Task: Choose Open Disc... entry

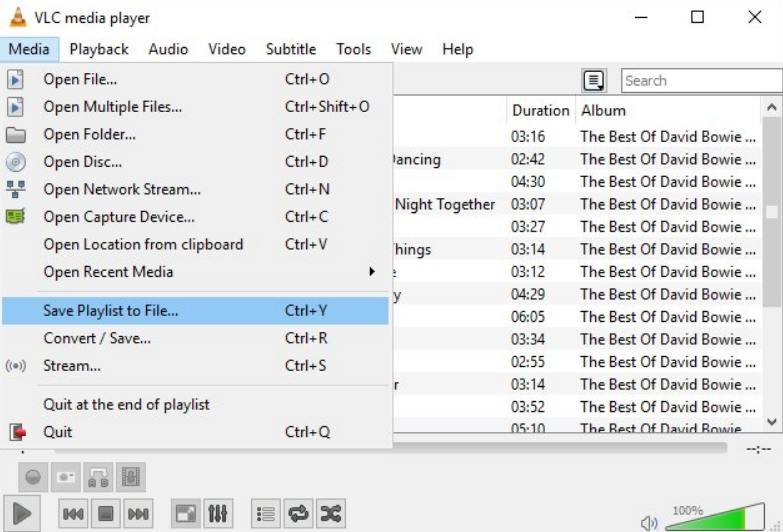Action: tap(195, 161)
